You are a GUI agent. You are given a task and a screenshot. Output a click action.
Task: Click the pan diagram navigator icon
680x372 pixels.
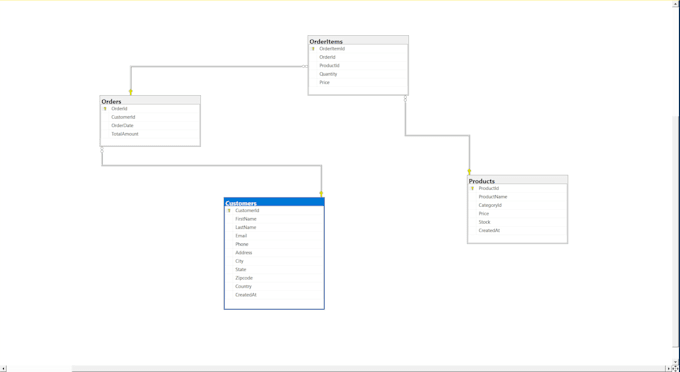[675, 369]
